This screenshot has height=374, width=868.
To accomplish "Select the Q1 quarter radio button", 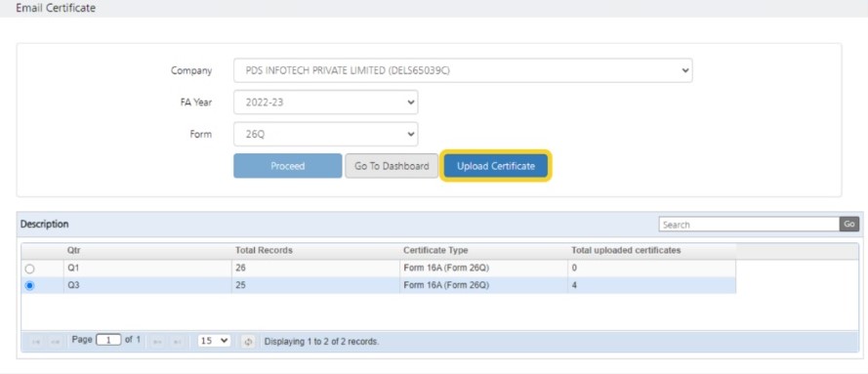I will click(x=30, y=269).
